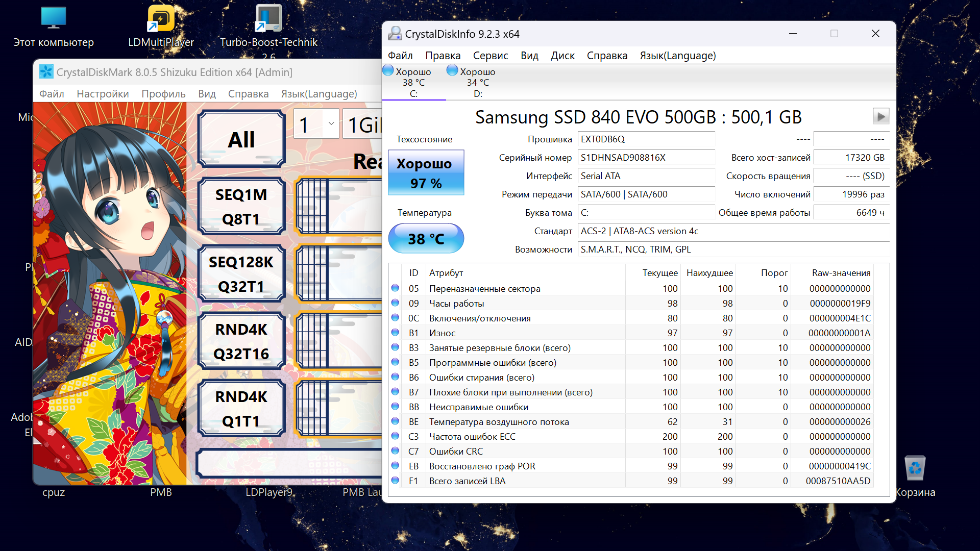This screenshot has width=980, height=551.
Task: Open the Профиль menu in CrystalDiskMark
Action: (163, 94)
